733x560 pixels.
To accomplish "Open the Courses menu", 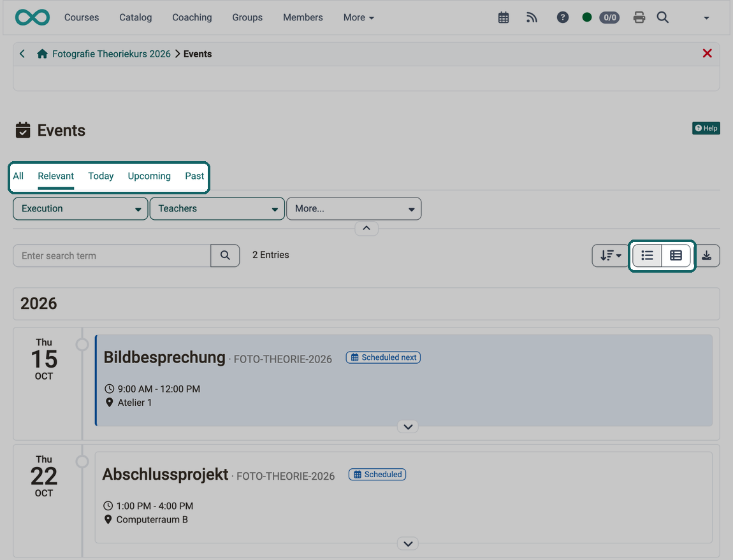I will 82,17.
